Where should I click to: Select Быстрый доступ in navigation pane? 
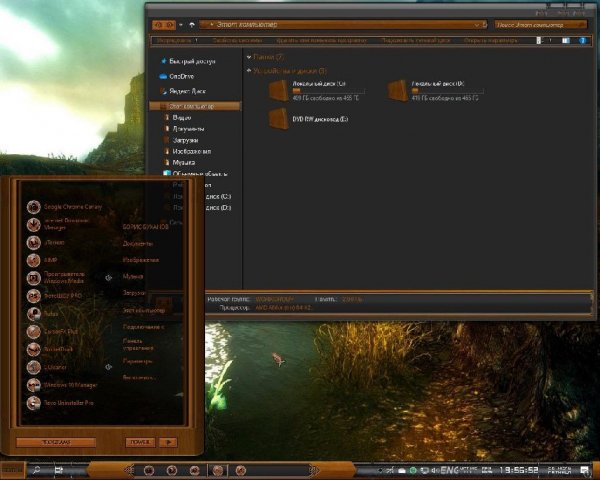(x=188, y=61)
